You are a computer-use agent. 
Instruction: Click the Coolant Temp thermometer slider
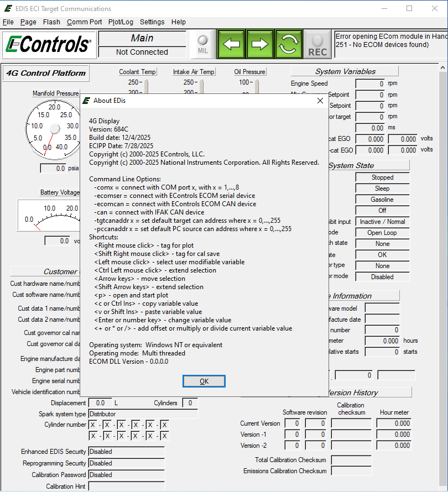(147, 86)
